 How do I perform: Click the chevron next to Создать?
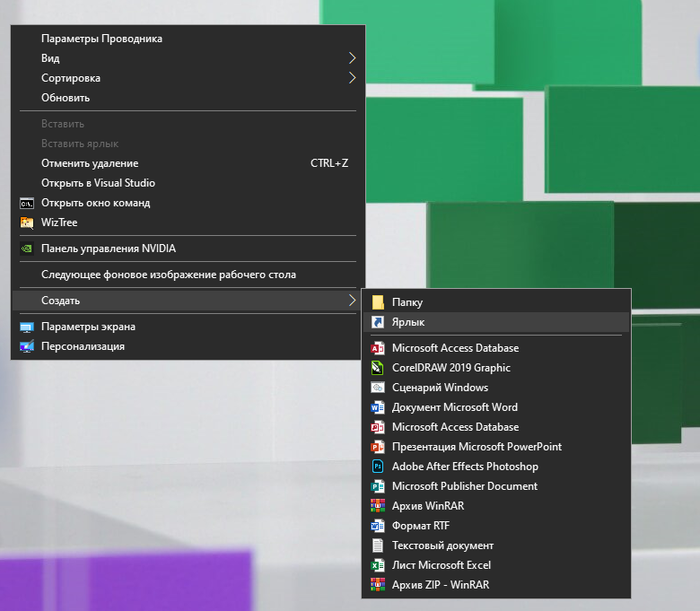tap(352, 300)
